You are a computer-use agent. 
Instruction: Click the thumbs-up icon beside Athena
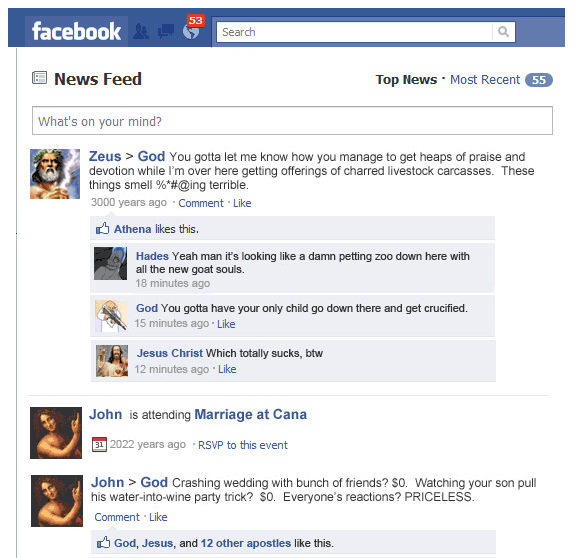click(103, 229)
